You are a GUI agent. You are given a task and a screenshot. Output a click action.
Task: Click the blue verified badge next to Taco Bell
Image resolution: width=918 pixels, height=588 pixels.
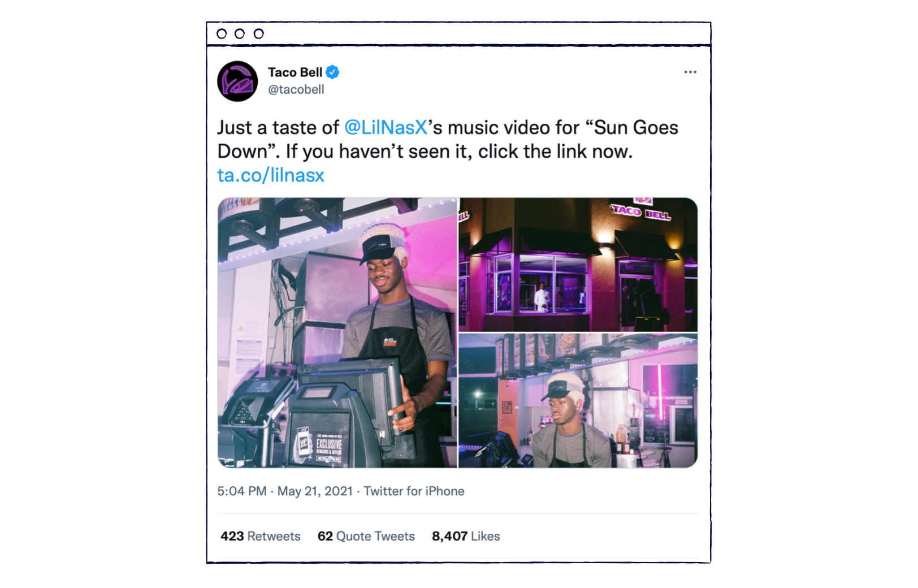[x=332, y=72]
